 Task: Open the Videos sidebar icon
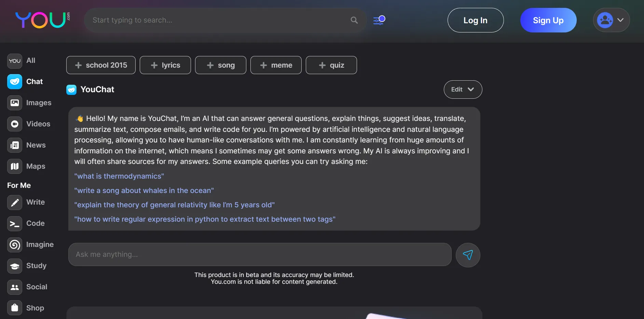[x=15, y=124]
